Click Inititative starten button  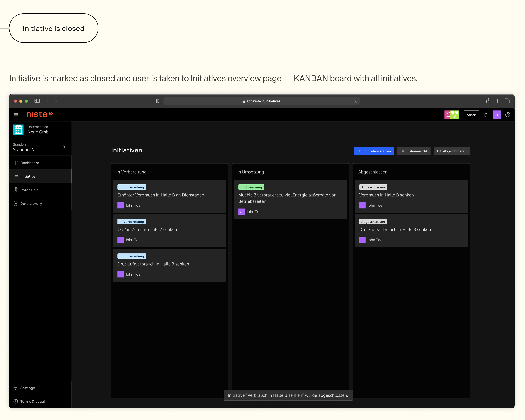pos(374,151)
